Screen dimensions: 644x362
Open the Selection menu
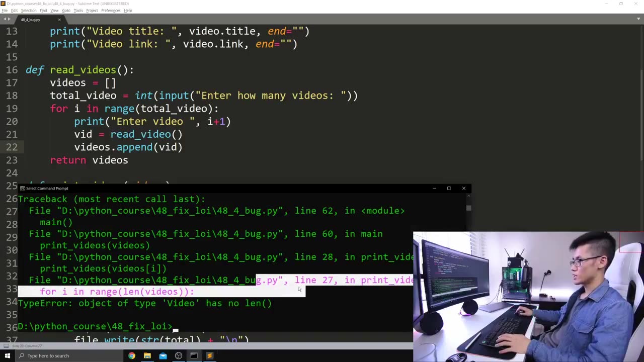[28, 10]
